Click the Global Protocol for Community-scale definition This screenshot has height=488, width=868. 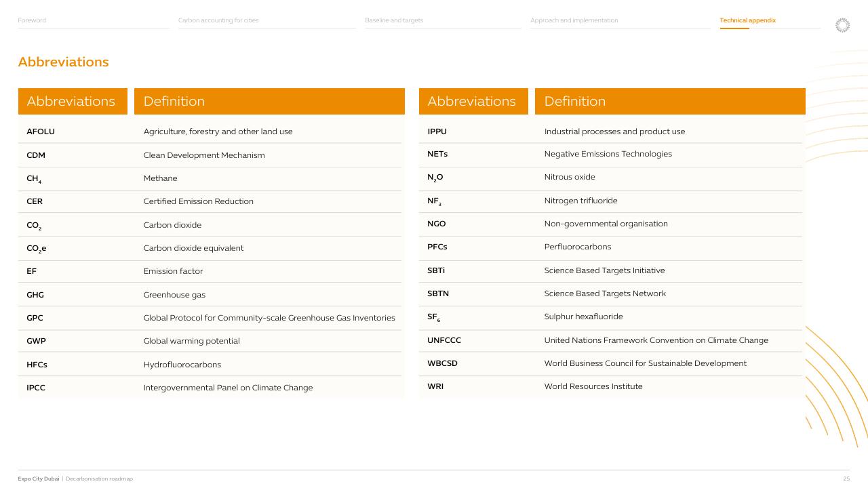tap(269, 318)
